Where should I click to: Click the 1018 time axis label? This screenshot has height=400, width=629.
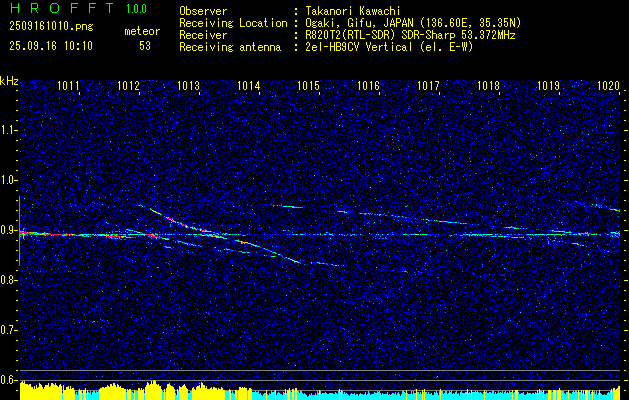click(489, 85)
